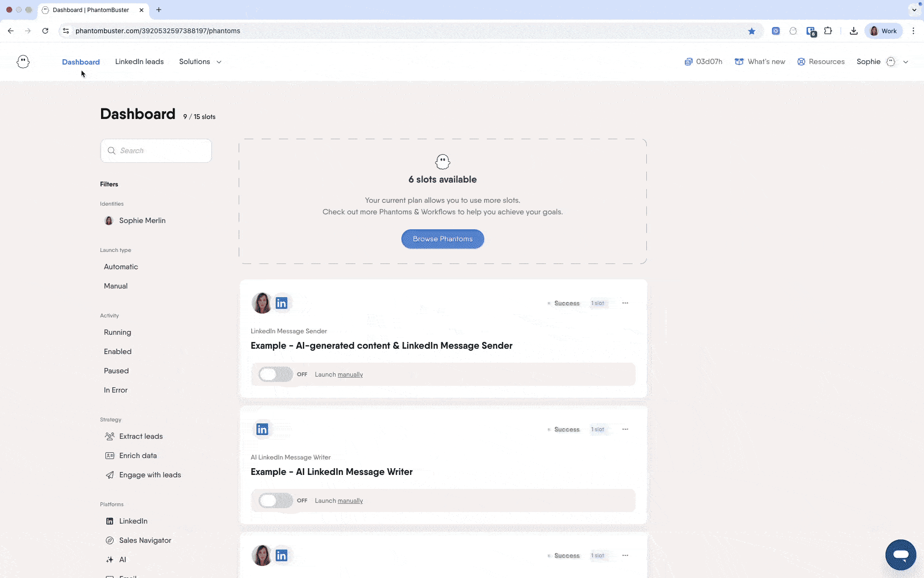This screenshot has width=924, height=578.
Task: Check remaining execution time 03d07h
Action: pyautogui.click(x=704, y=62)
